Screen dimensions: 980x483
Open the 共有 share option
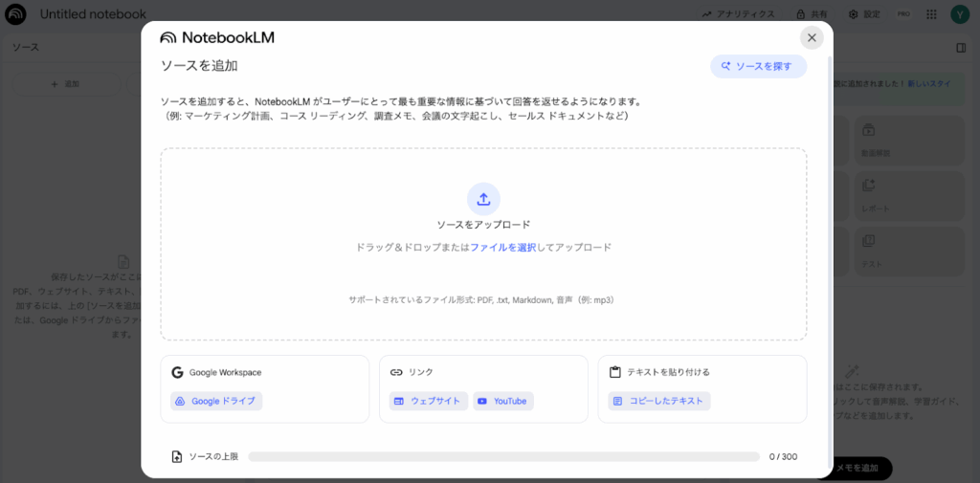point(812,14)
